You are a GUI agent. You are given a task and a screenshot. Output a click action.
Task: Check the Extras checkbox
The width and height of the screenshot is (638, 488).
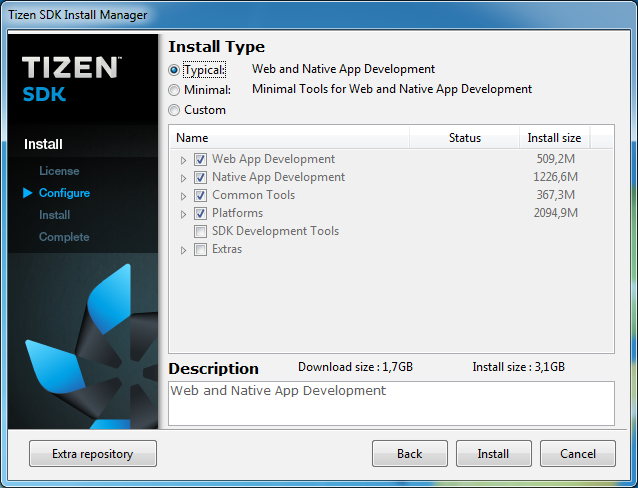point(200,249)
